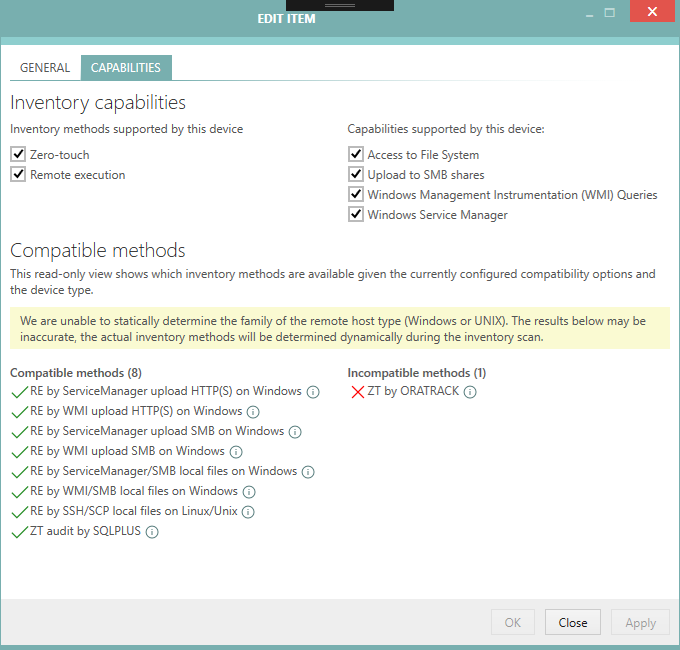The image size is (680, 650).
Task: Click info icon for RE by WMI/SMB local files
Action: (249, 492)
